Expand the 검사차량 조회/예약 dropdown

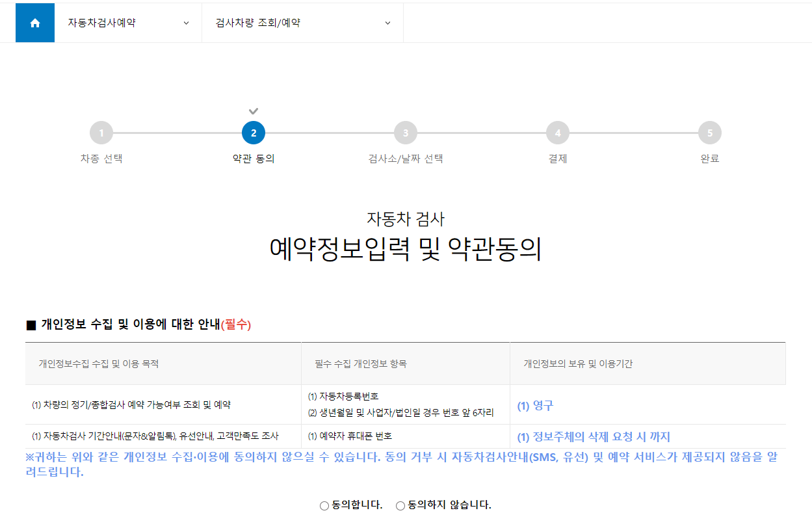pos(302,22)
